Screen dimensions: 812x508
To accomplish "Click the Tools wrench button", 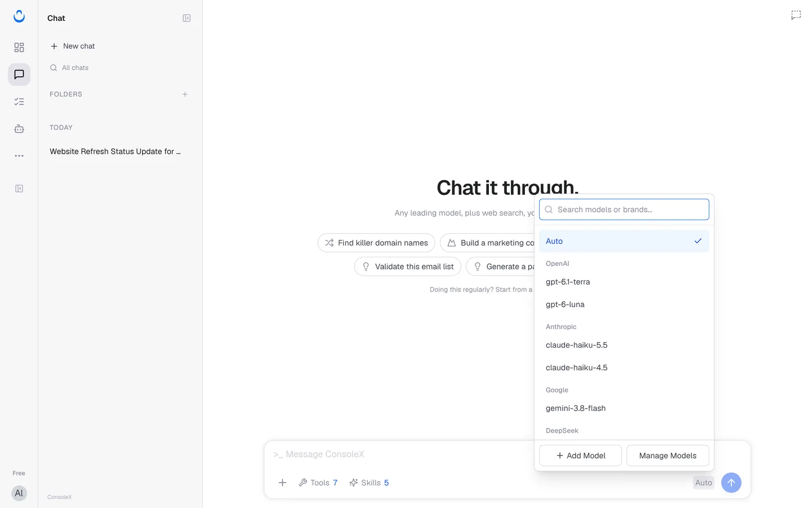I will (318, 483).
